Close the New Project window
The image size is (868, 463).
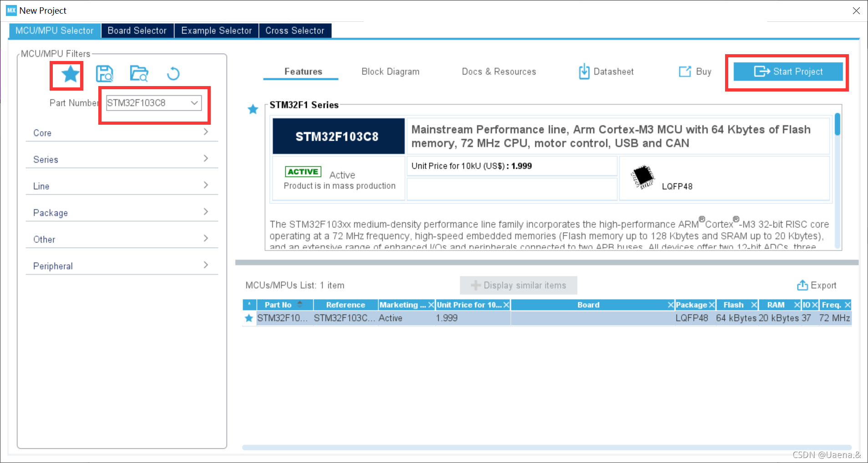(x=856, y=10)
